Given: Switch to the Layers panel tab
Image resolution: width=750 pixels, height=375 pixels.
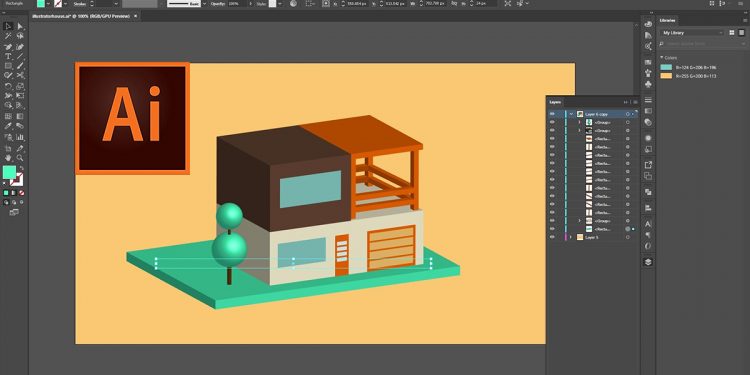Looking at the screenshot, I should [x=555, y=102].
